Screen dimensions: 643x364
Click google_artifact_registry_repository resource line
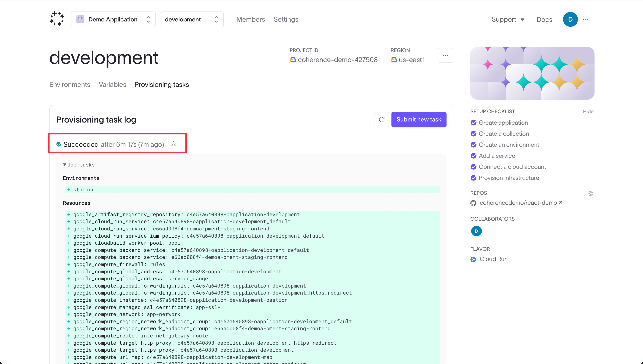point(252,214)
